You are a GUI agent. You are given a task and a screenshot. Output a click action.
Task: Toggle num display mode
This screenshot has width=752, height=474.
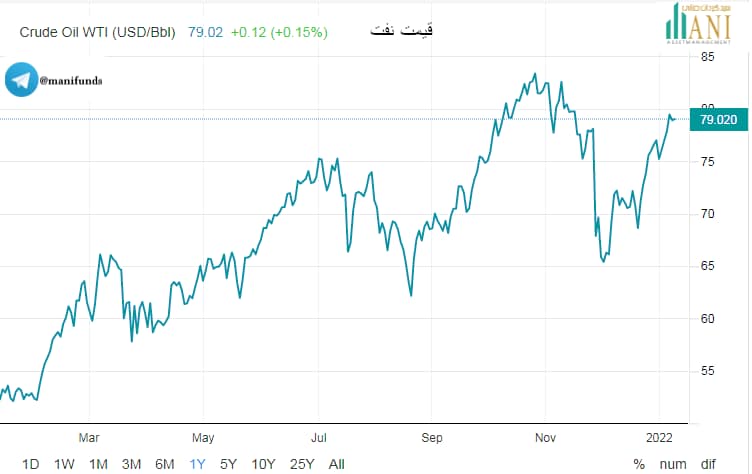pos(673,464)
